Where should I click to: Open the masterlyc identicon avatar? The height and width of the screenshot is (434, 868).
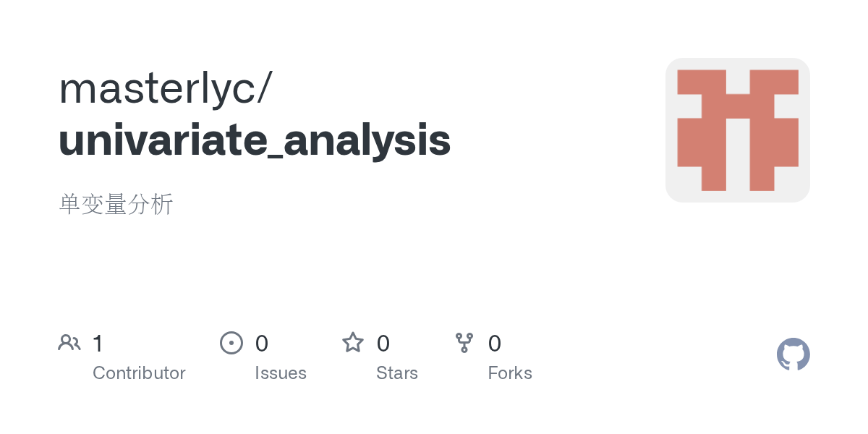coord(738,130)
